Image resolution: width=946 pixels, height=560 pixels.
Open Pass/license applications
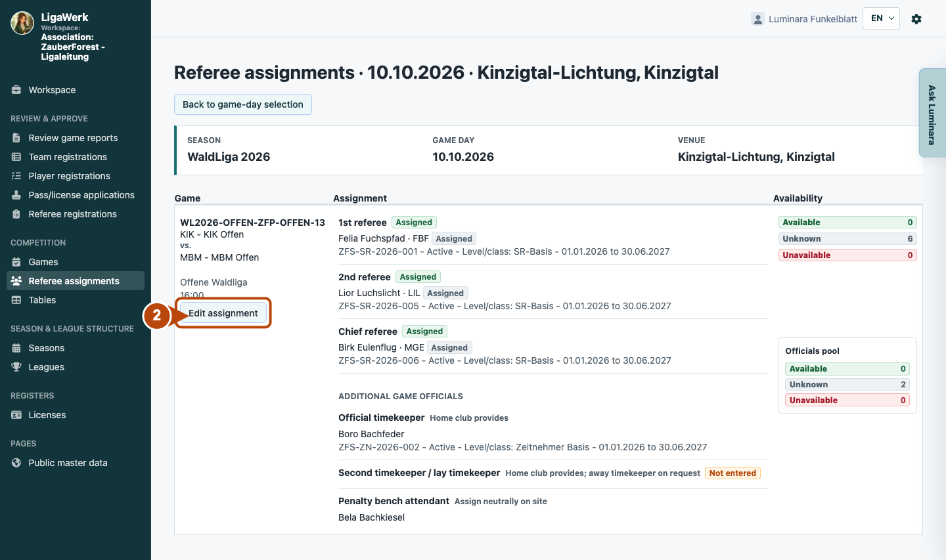click(x=76, y=195)
